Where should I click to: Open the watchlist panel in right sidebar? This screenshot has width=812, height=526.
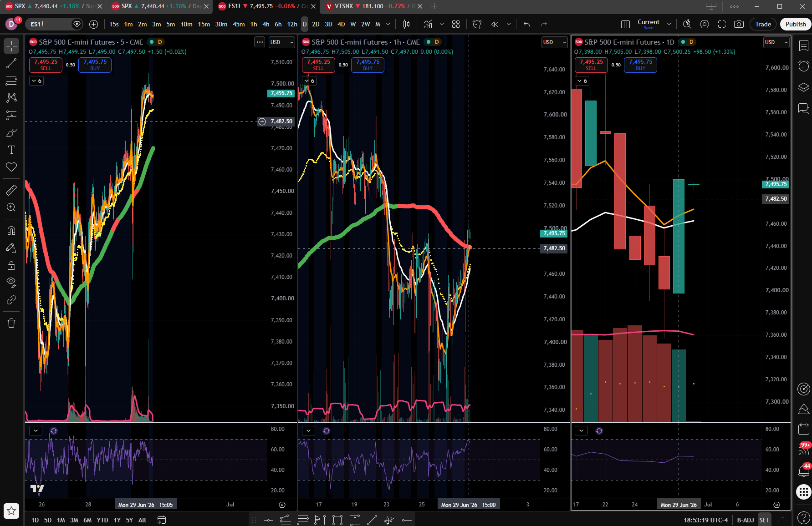pyautogui.click(x=804, y=46)
